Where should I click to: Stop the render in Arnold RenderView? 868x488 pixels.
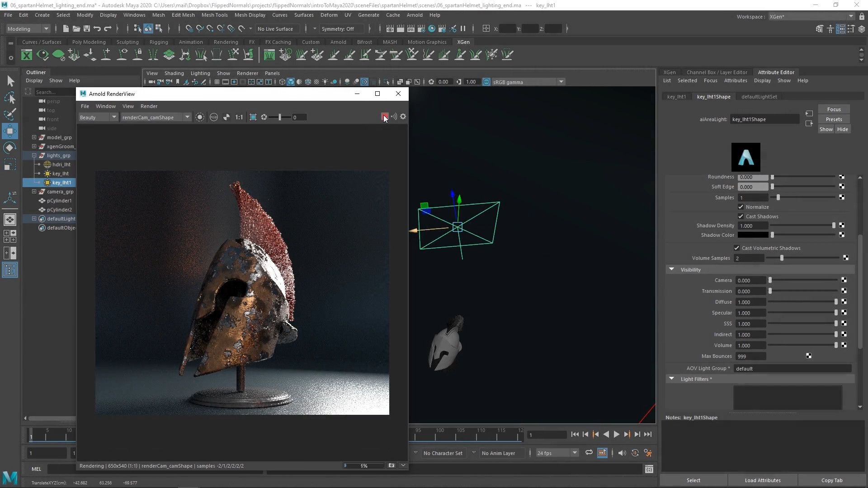(384, 117)
